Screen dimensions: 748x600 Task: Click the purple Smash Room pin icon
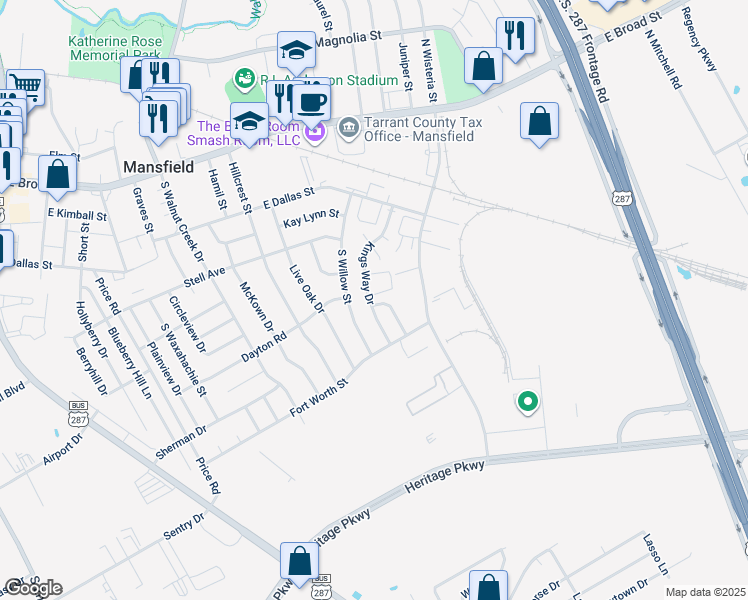pos(315,133)
